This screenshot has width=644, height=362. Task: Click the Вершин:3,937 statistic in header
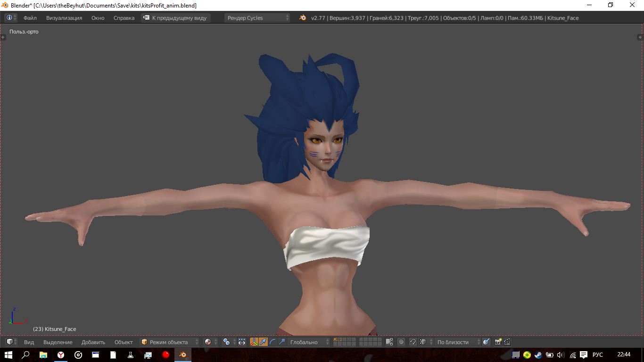[347, 18]
